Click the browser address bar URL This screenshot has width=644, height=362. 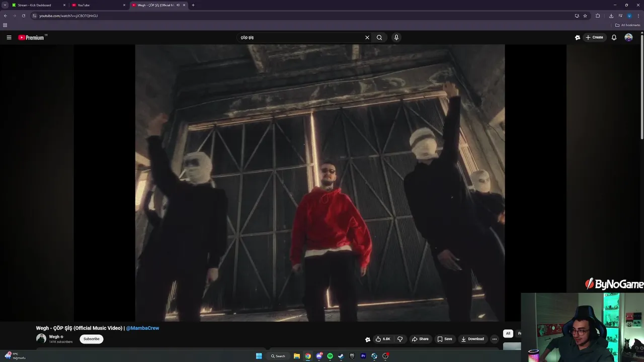click(68, 16)
